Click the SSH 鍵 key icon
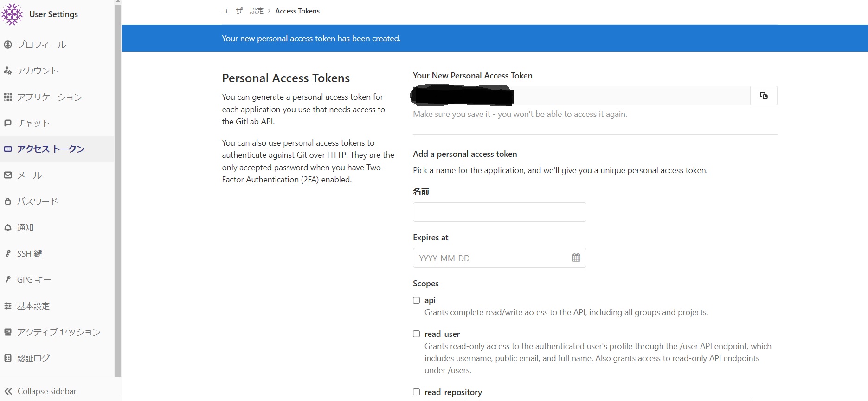The height and width of the screenshot is (401, 868). (8, 253)
